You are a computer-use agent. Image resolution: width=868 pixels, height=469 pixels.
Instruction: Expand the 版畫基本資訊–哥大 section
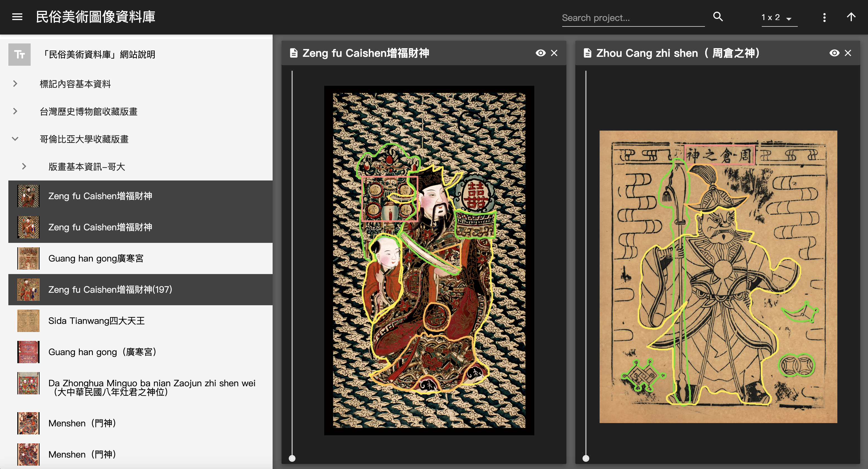coord(24,166)
